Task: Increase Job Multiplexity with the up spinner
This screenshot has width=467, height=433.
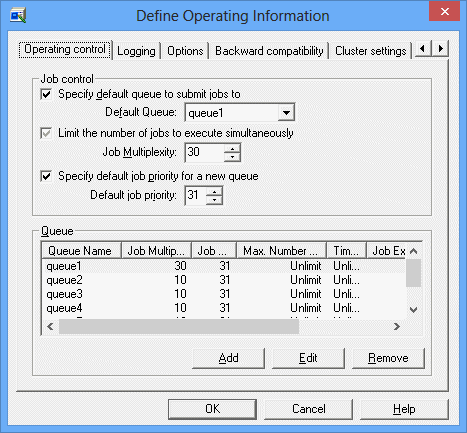Action: [x=232, y=148]
